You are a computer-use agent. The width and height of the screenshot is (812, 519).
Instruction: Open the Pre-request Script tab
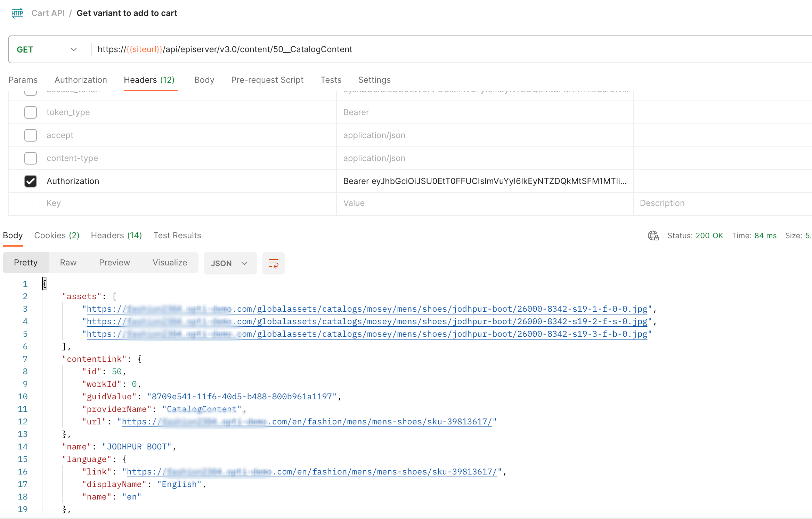[x=267, y=80]
